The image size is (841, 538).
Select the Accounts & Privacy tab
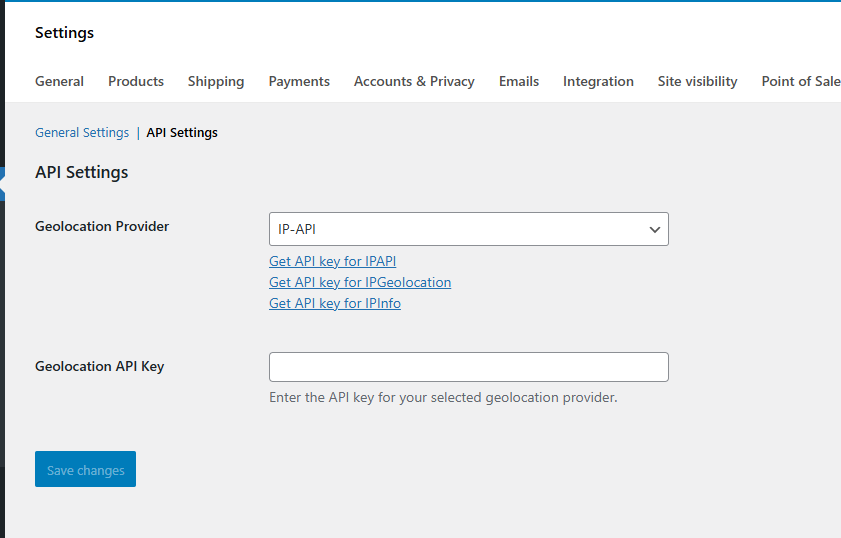click(414, 82)
